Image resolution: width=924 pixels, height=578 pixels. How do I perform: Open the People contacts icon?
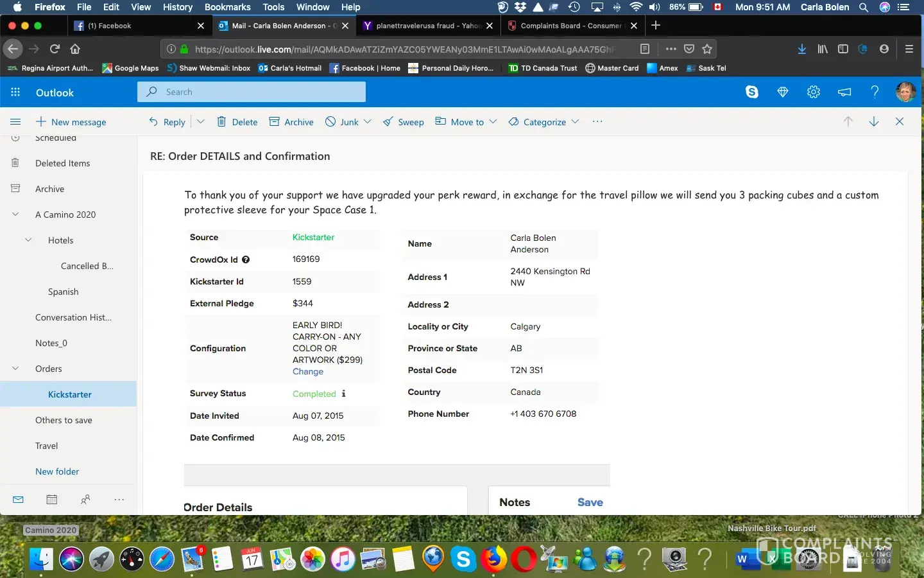[x=85, y=499]
